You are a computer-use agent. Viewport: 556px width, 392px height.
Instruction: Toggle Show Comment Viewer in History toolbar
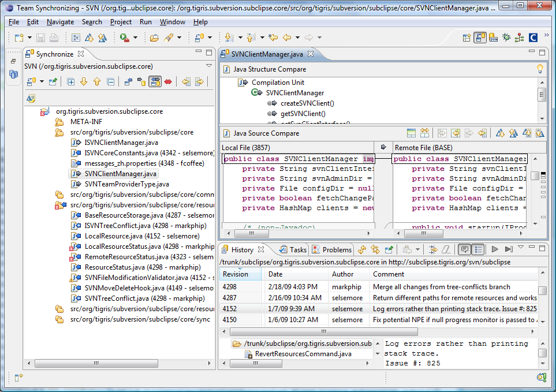[x=464, y=249]
